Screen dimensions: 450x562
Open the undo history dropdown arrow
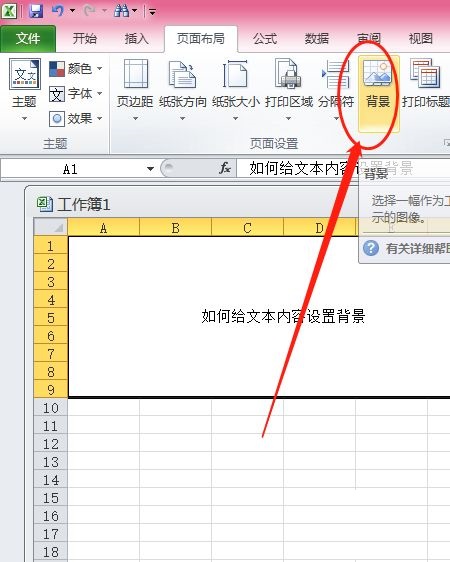click(72, 11)
